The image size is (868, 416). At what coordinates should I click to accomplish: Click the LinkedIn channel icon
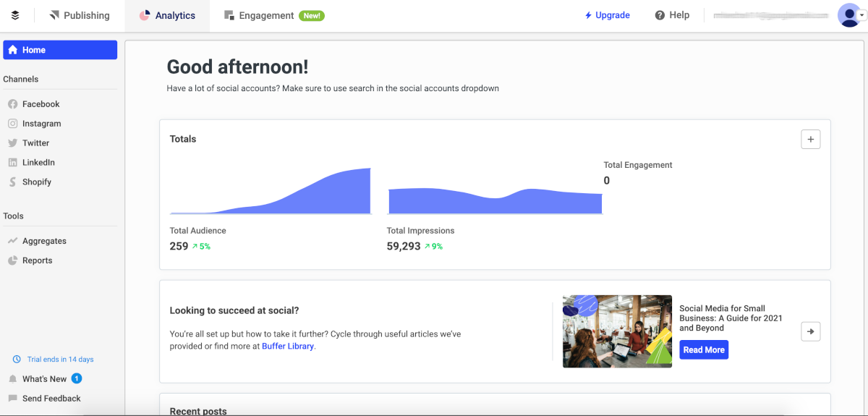point(12,163)
